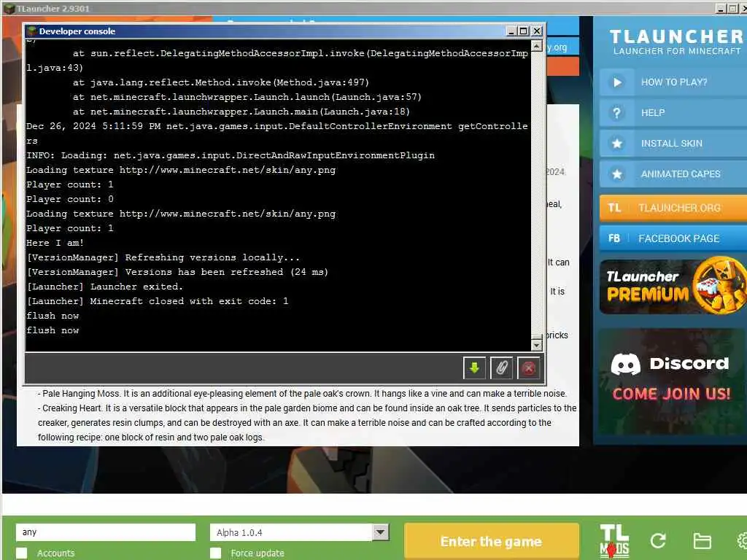Open INSTALL SKIN sidebar button
Screen dimensions: 747x560
[673, 144]
